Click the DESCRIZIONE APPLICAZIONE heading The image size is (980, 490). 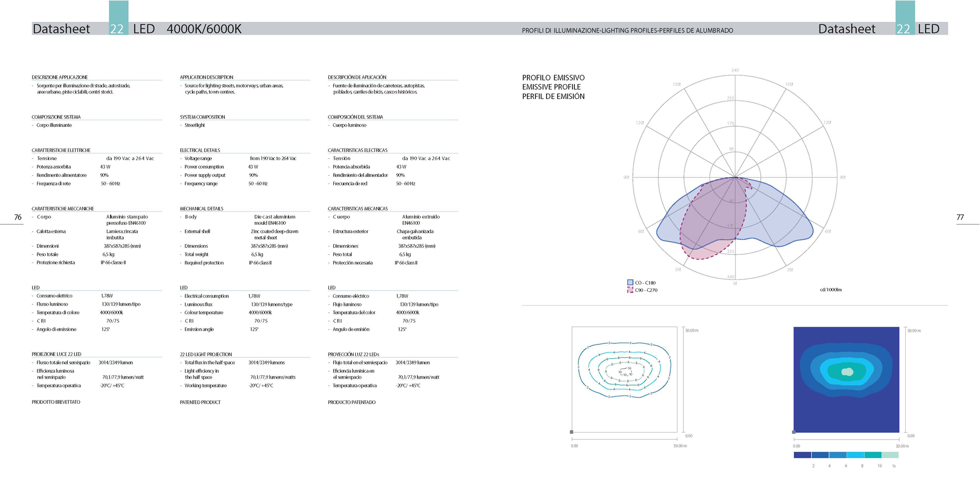click(x=59, y=77)
